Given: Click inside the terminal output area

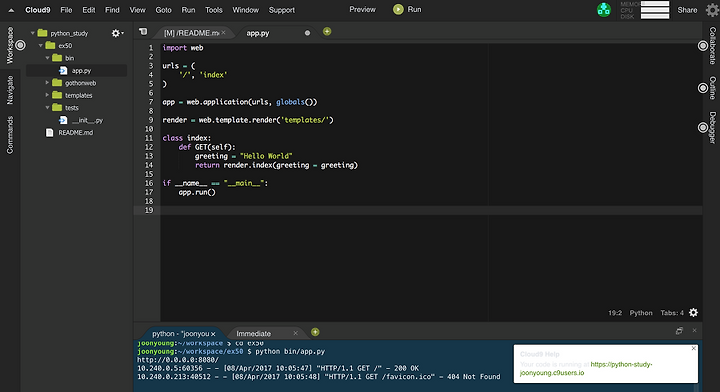Looking at the screenshot, I should tap(321, 365).
